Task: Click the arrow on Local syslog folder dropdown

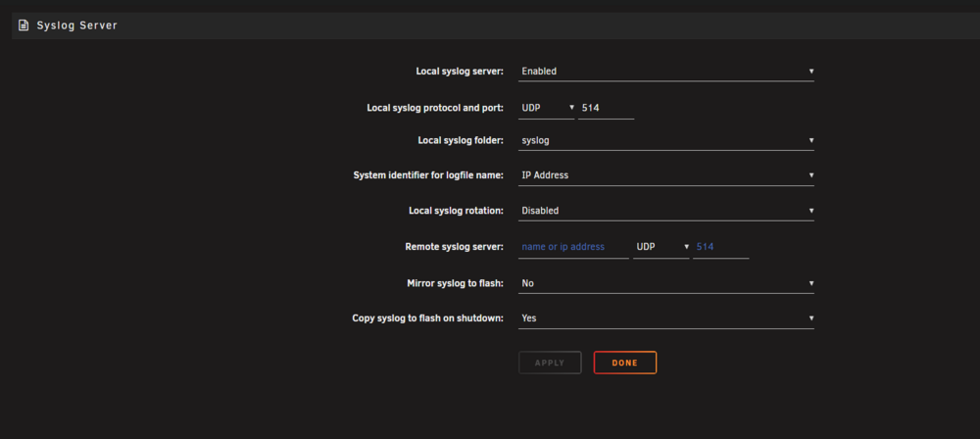Action: coord(811,141)
